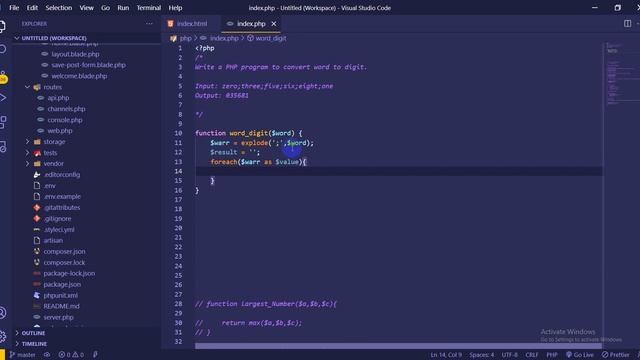
Task: Open the Edit menu
Action: tap(32, 8)
